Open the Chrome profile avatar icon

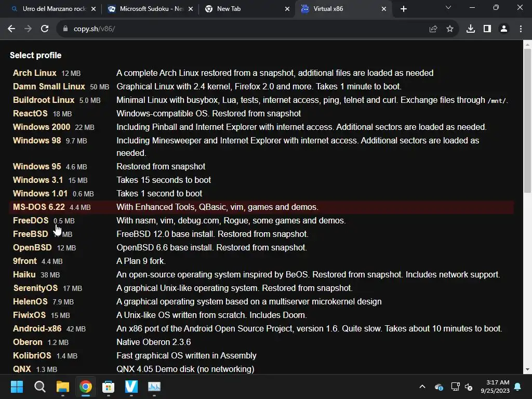(504, 29)
